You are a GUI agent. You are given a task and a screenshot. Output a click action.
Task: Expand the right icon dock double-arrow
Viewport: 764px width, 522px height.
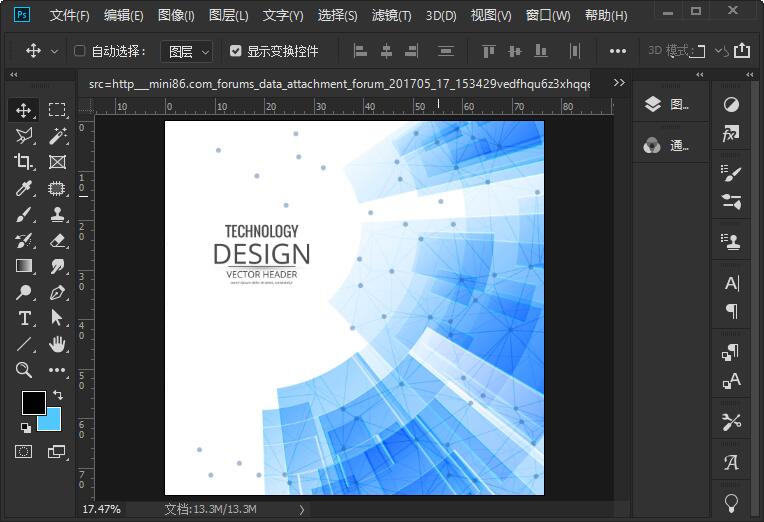click(749, 75)
